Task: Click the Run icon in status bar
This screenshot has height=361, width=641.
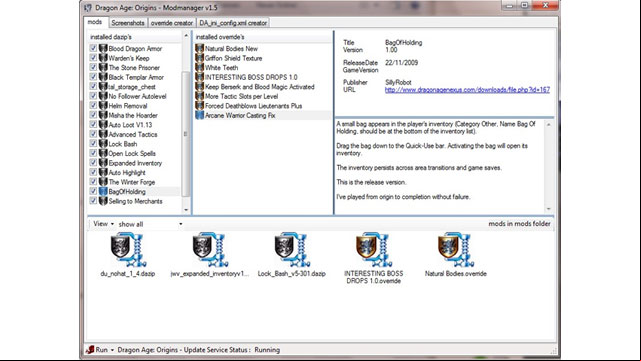Action: [x=90, y=350]
